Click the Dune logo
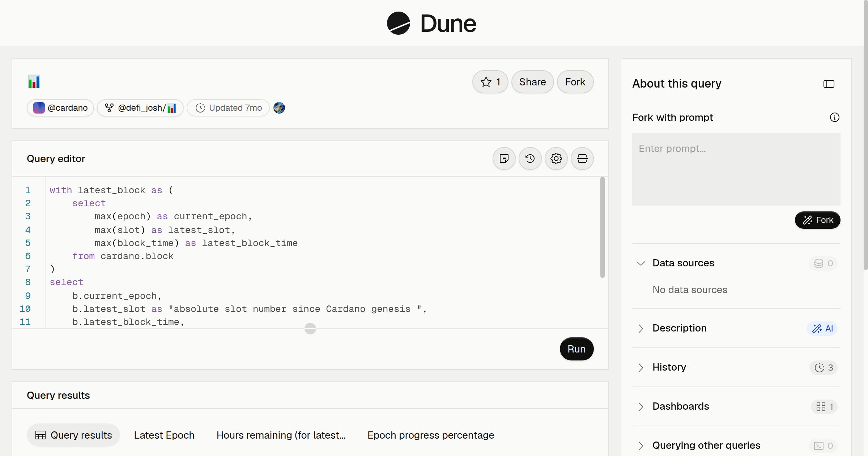This screenshot has width=868, height=456. coord(431,23)
